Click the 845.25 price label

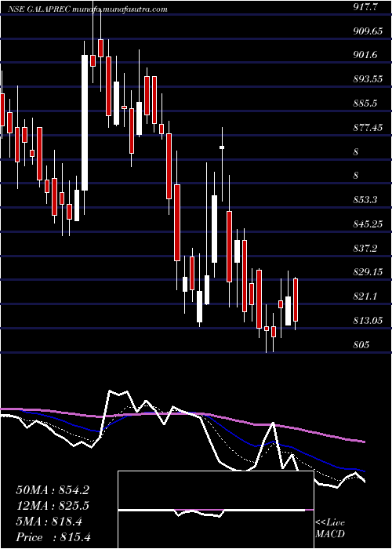tap(368, 224)
